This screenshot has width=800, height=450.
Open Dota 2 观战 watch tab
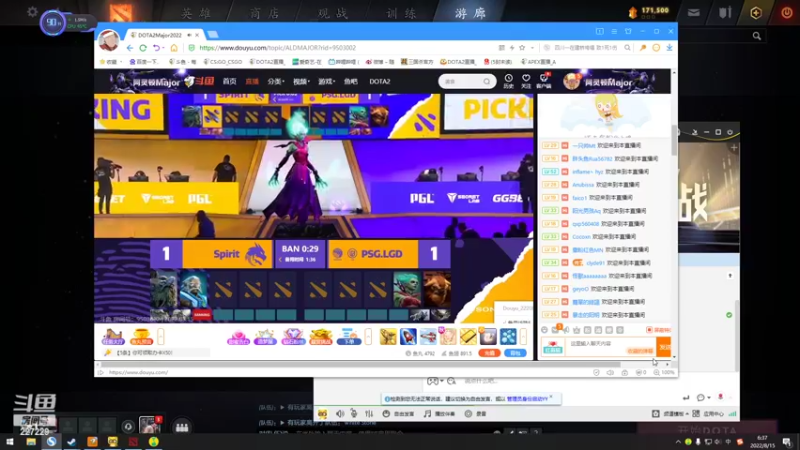pos(333,13)
